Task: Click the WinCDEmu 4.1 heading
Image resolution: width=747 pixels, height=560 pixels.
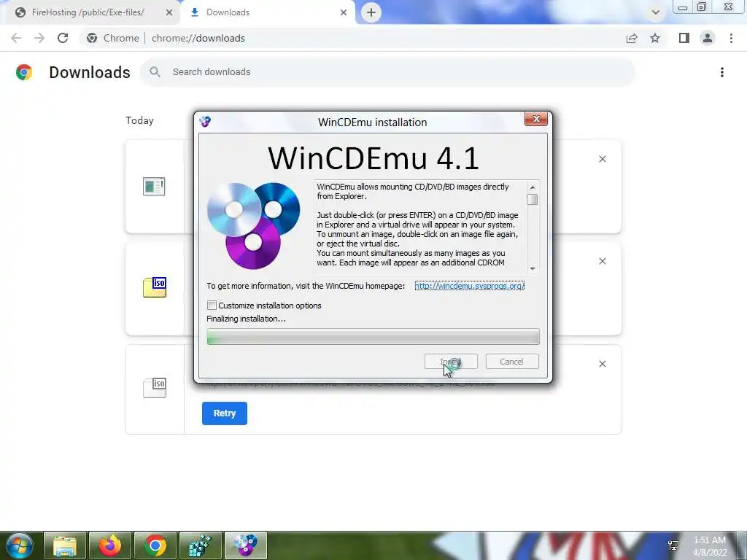Action: (x=373, y=157)
